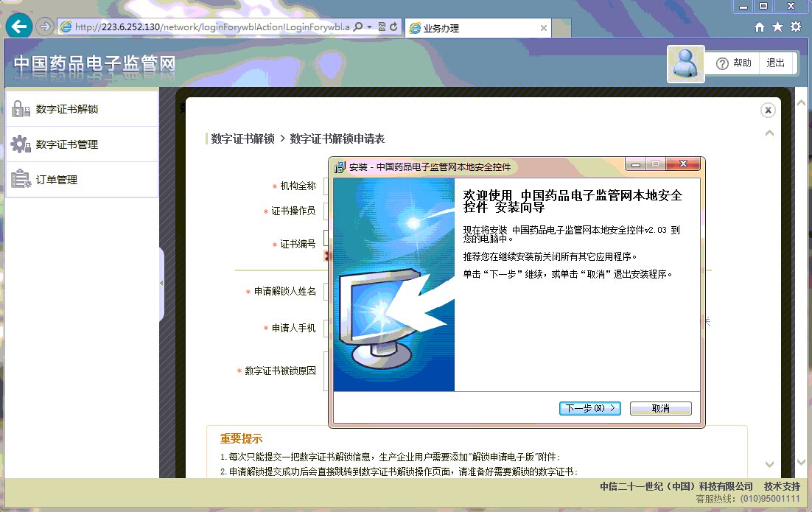Screen dimensions: 812x512
Task: Open browser settings gear icon
Action: pyautogui.click(x=796, y=27)
